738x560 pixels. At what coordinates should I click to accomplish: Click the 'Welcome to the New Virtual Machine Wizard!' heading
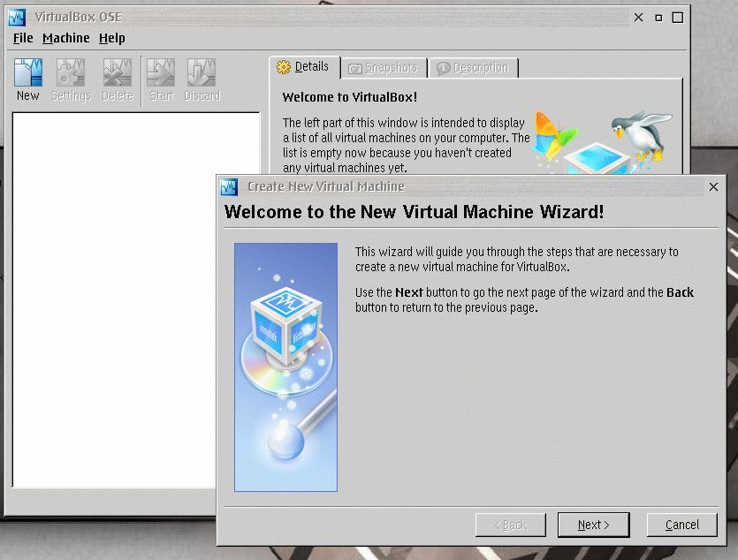414,212
